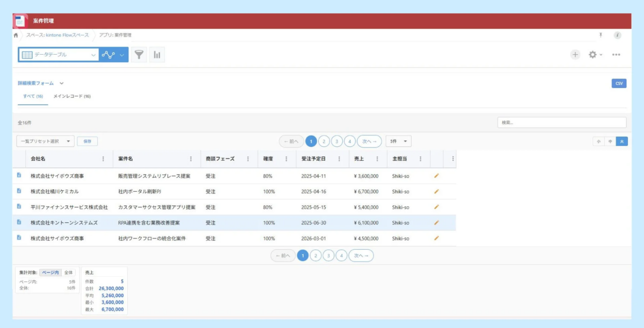Expand gear settings dropdown arrow
The image size is (644, 328).
(601, 55)
